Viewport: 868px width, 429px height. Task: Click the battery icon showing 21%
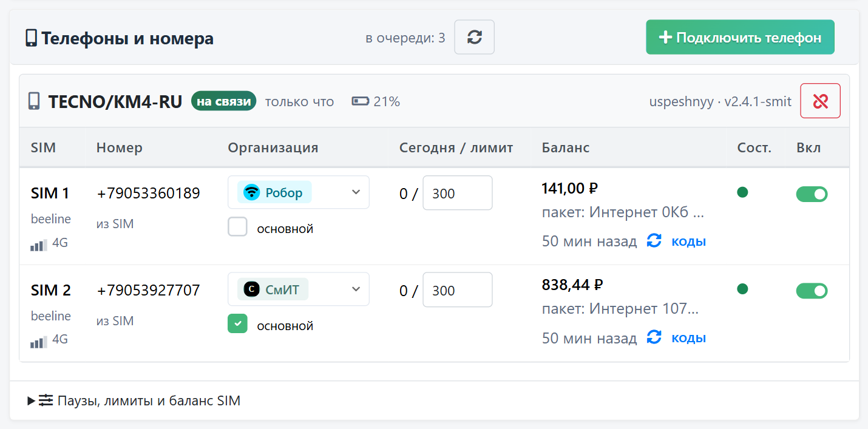361,101
